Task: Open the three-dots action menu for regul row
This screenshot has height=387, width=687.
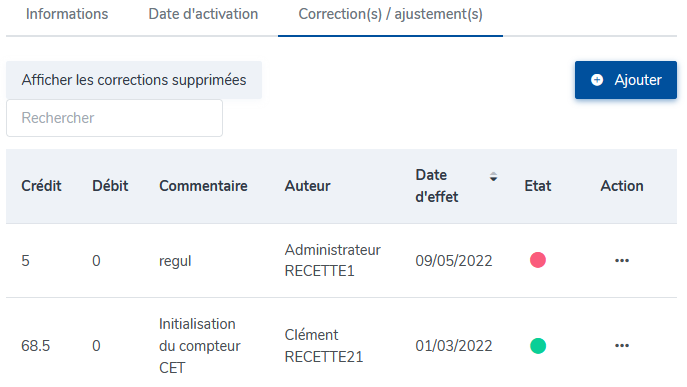Action: (x=622, y=261)
